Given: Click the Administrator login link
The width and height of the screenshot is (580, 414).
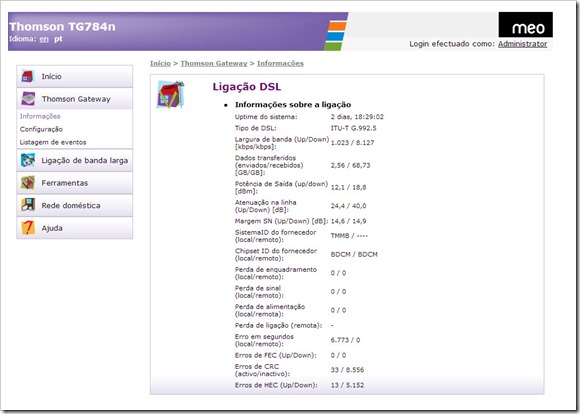Looking at the screenshot, I should point(522,44).
